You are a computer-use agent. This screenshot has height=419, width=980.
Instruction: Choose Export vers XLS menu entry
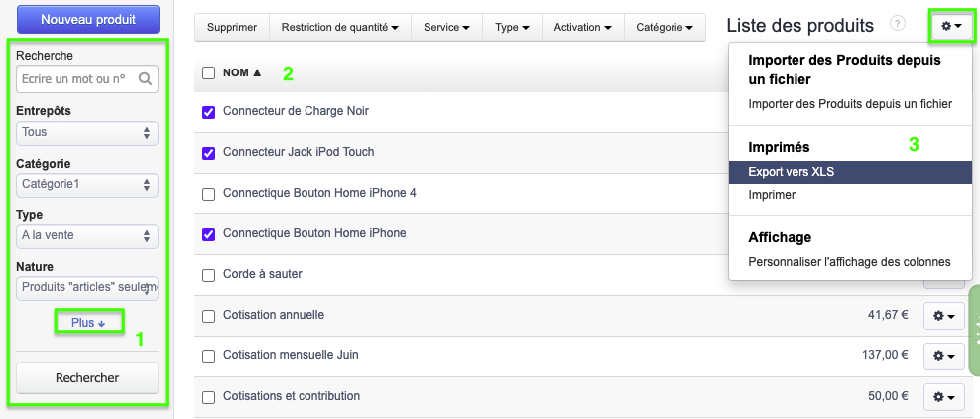pyautogui.click(x=792, y=172)
